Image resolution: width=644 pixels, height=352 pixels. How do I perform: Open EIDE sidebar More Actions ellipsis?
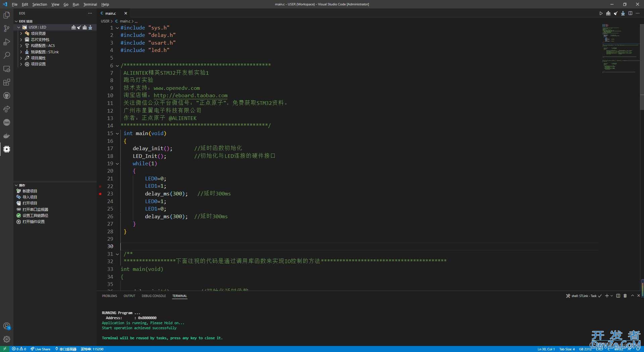pyautogui.click(x=90, y=13)
